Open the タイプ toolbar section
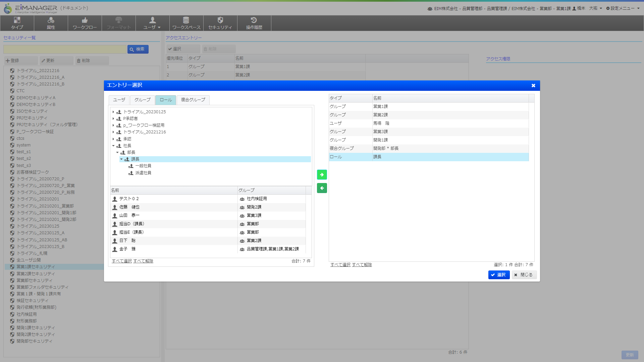 [17, 23]
